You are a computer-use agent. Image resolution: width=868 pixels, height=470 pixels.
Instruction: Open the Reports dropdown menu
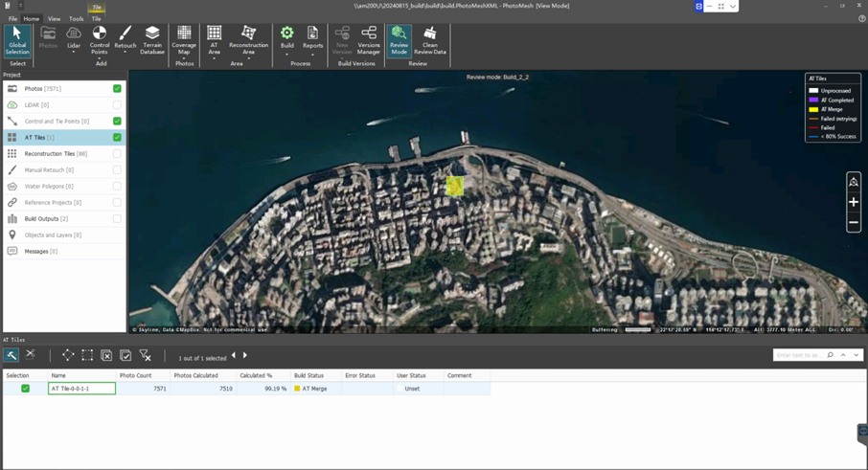coord(312,55)
